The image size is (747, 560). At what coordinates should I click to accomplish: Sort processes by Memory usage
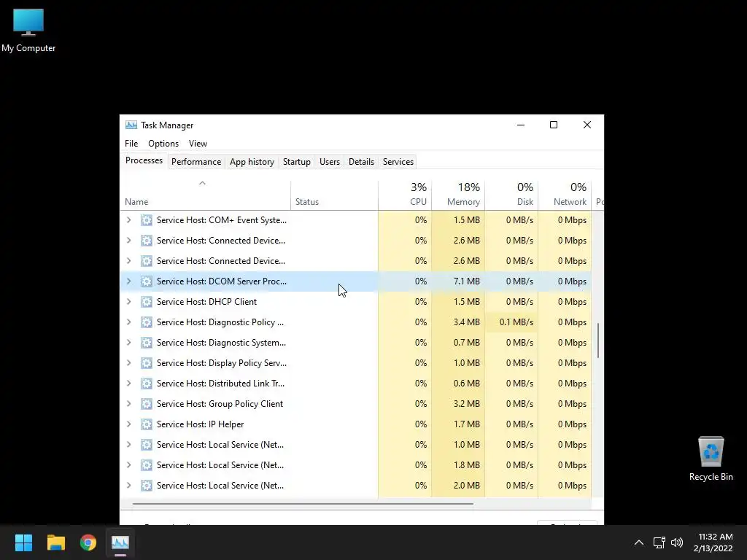click(458, 195)
